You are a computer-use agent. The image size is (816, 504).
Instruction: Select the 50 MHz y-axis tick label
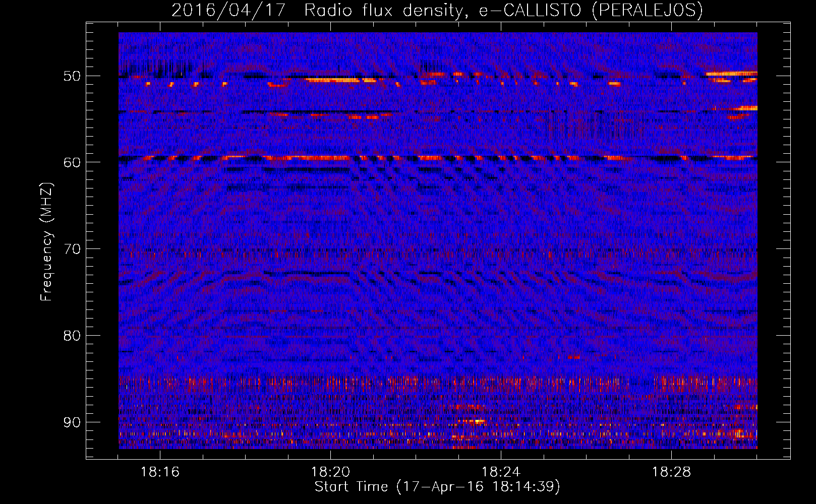click(72, 76)
